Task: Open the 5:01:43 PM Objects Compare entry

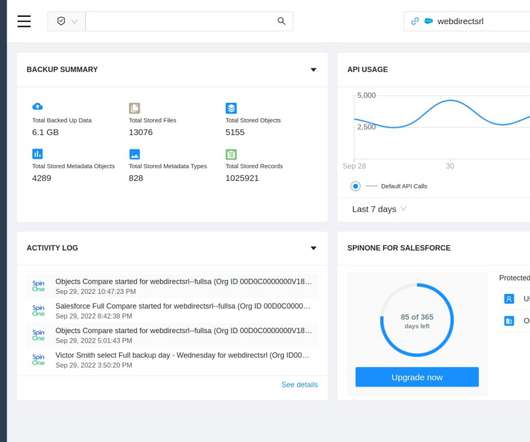Action: (x=172, y=335)
